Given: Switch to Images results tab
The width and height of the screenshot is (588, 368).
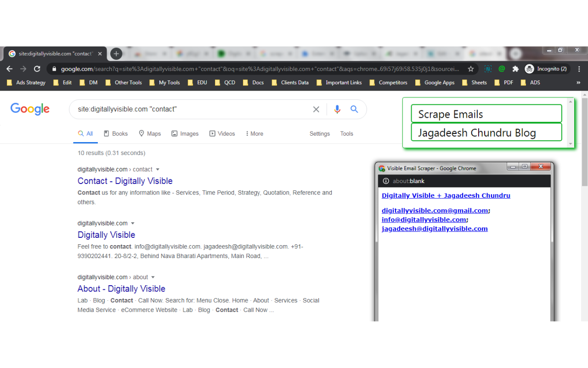Looking at the screenshot, I should [185, 134].
